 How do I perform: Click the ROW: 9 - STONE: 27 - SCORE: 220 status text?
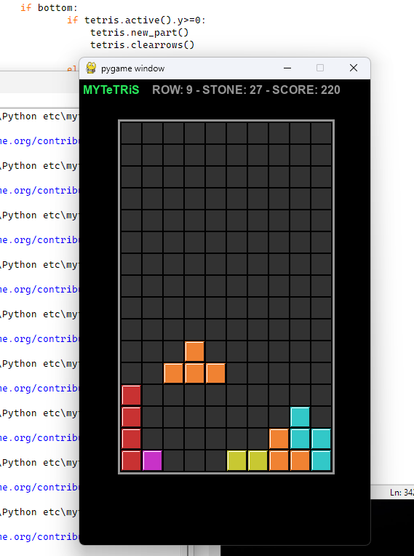coord(246,90)
